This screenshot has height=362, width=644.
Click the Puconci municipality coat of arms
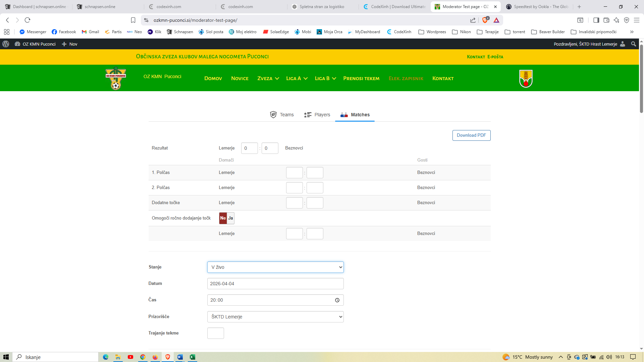click(526, 78)
